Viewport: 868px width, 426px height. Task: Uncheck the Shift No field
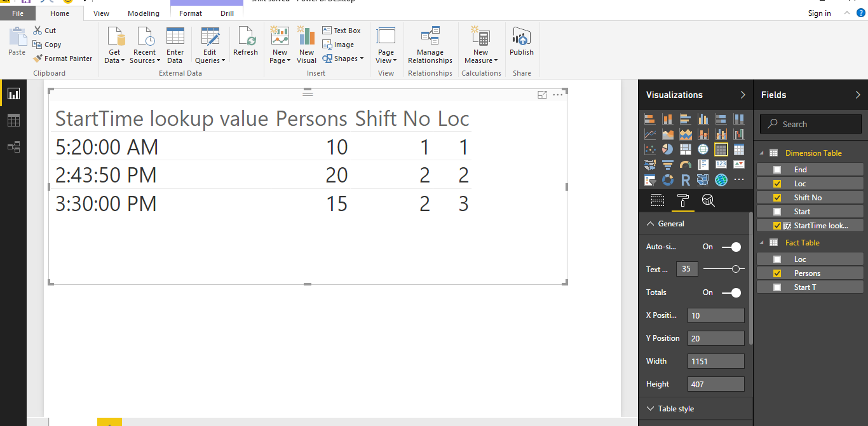click(x=777, y=198)
